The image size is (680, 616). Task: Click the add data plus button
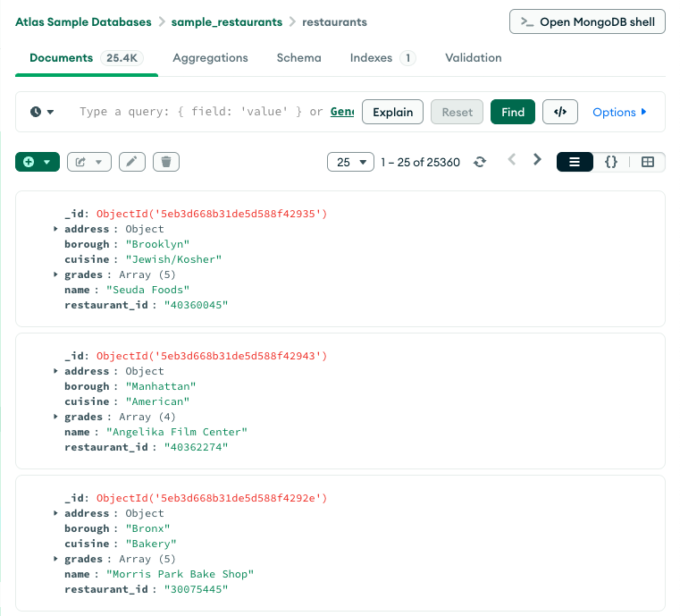point(37,162)
